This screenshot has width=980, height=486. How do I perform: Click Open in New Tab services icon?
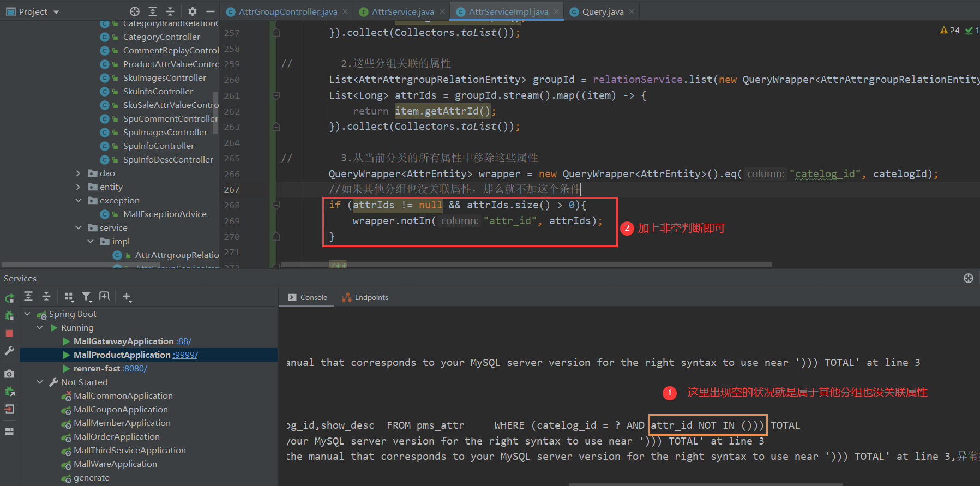[x=104, y=296]
